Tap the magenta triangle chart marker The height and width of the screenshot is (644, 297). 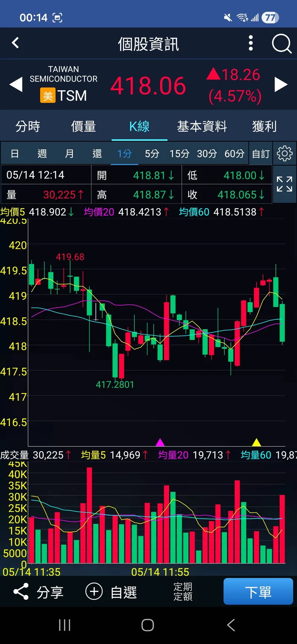point(160,442)
